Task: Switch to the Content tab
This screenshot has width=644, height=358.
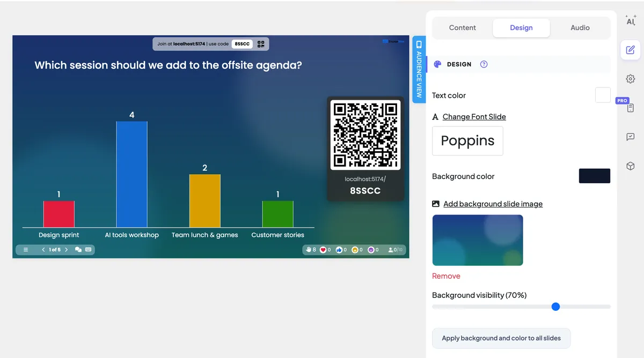Action: click(x=463, y=28)
